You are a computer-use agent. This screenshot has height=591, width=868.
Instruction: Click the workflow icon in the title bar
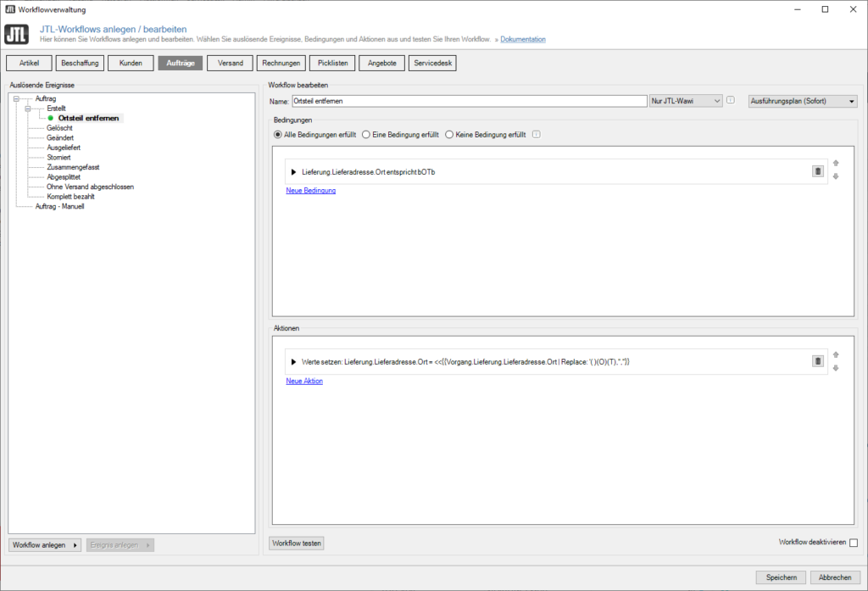click(10, 9)
